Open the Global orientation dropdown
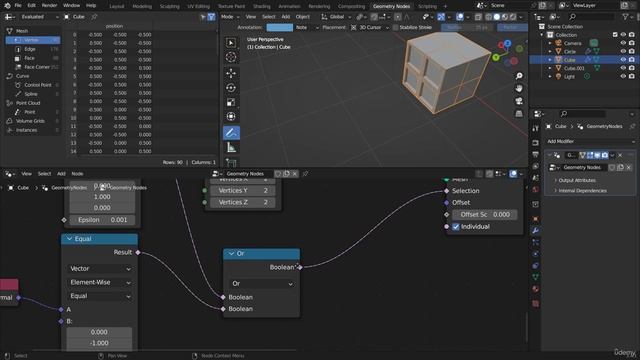The width and height of the screenshot is (640, 360). (336, 17)
